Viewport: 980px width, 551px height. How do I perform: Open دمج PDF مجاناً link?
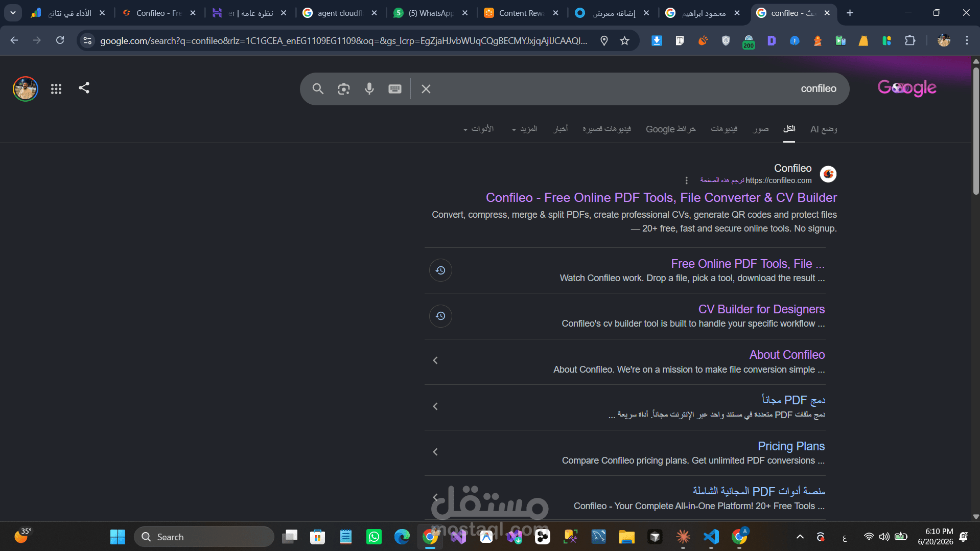793,400
